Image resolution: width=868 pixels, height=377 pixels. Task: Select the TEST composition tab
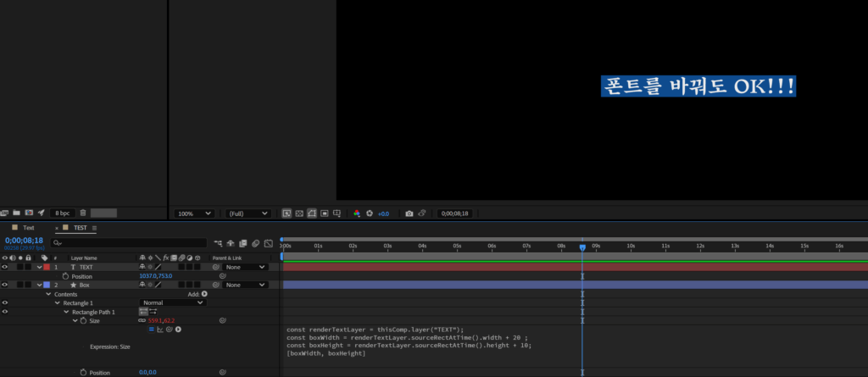tap(81, 228)
